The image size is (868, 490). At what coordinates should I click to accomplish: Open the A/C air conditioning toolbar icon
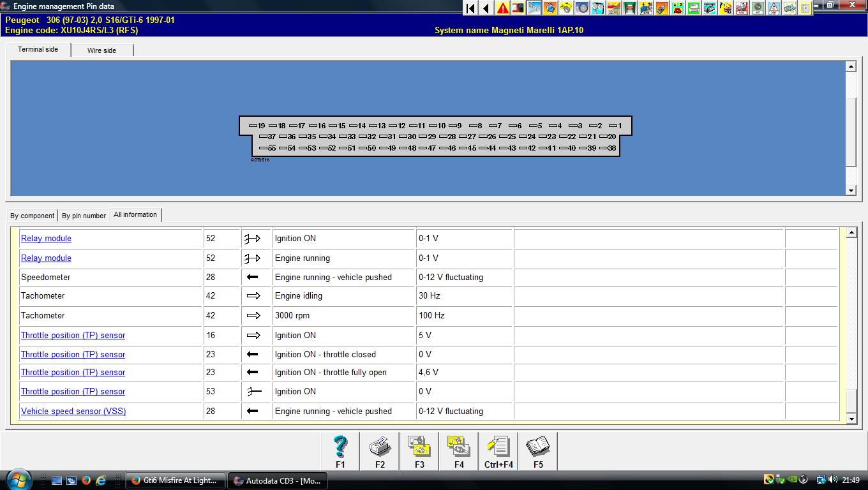[x=757, y=8]
